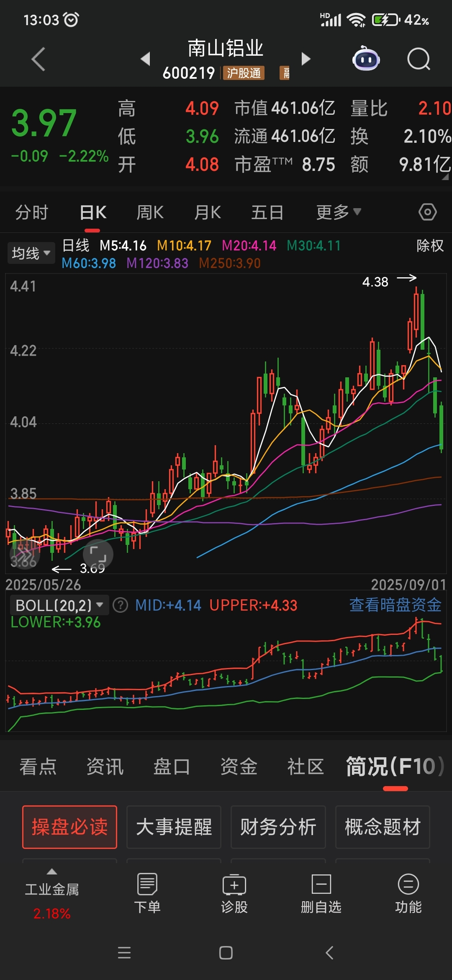Tap the M30:4.11 label
The image size is (452, 980).
coord(314,245)
